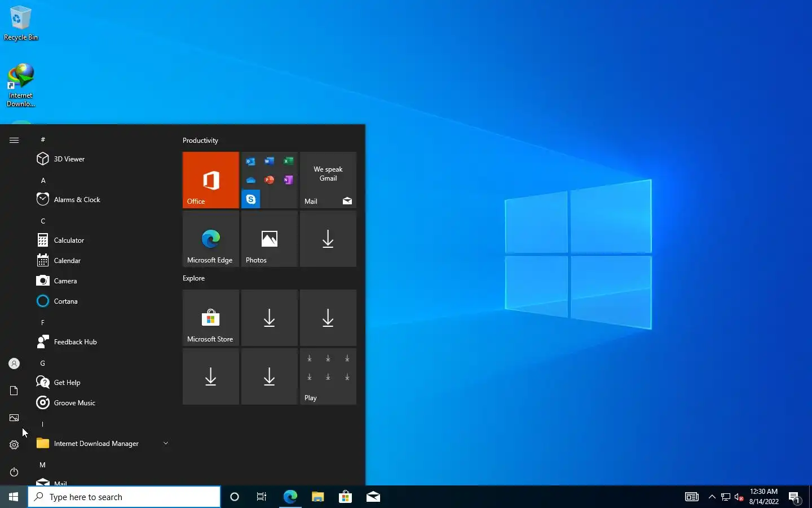Open Cortana from the app list
Viewport: 812px width, 508px height.
[x=101, y=301]
